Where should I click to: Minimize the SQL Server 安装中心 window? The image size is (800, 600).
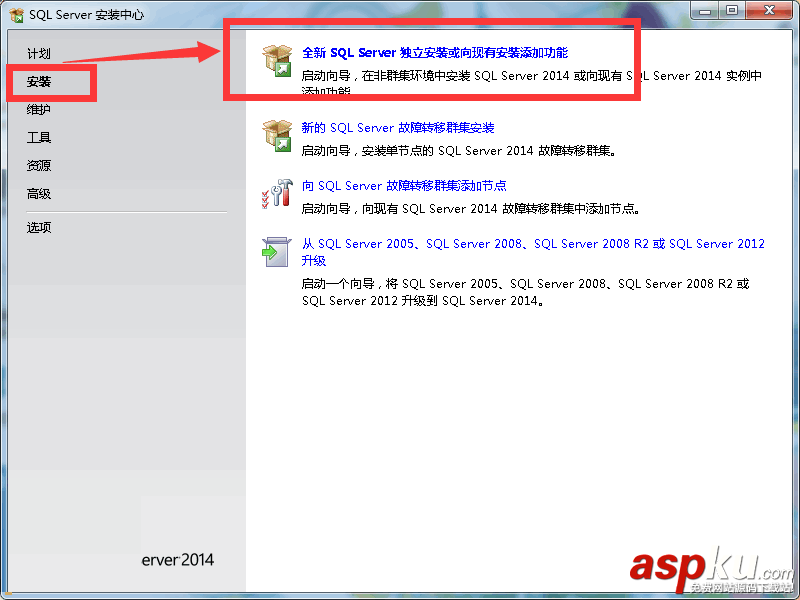pyautogui.click(x=705, y=11)
